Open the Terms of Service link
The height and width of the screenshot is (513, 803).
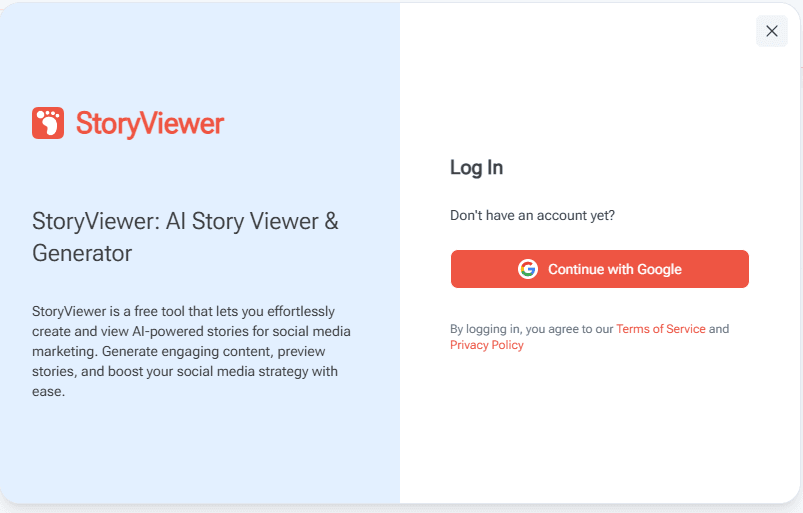(x=661, y=329)
